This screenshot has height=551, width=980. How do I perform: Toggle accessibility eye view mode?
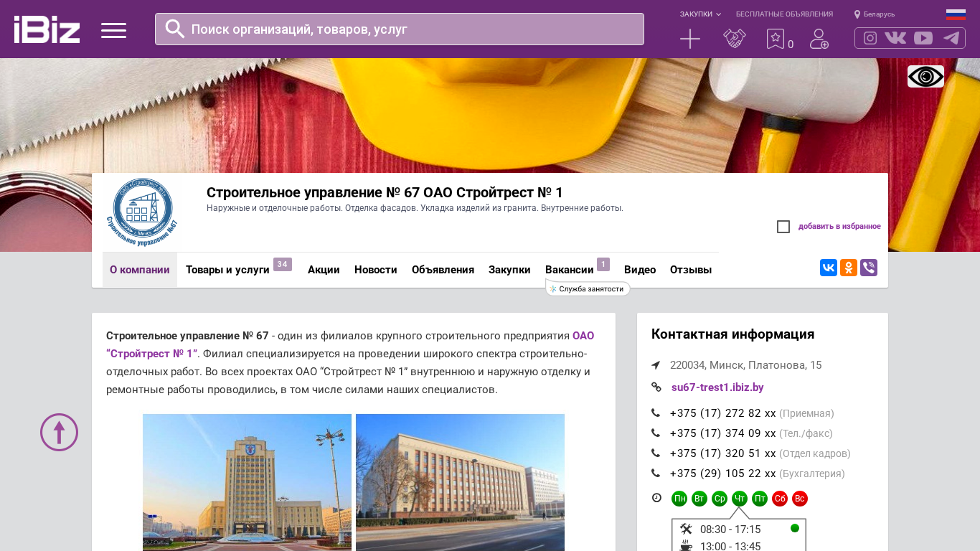pos(925,76)
